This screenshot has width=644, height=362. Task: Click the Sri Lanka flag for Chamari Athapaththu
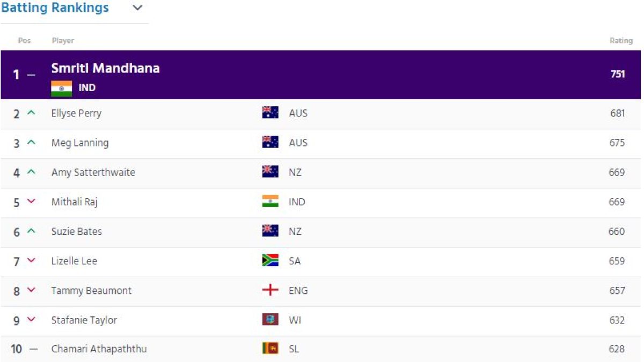pos(270,349)
